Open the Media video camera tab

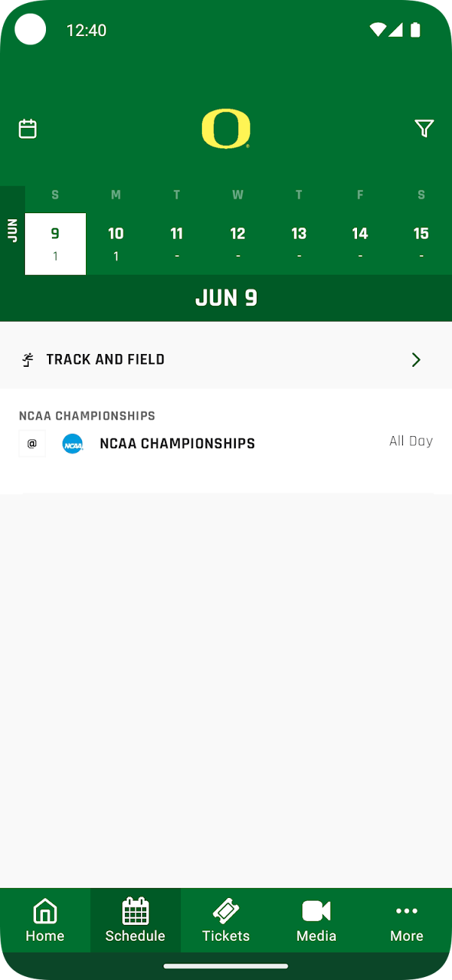[316, 920]
